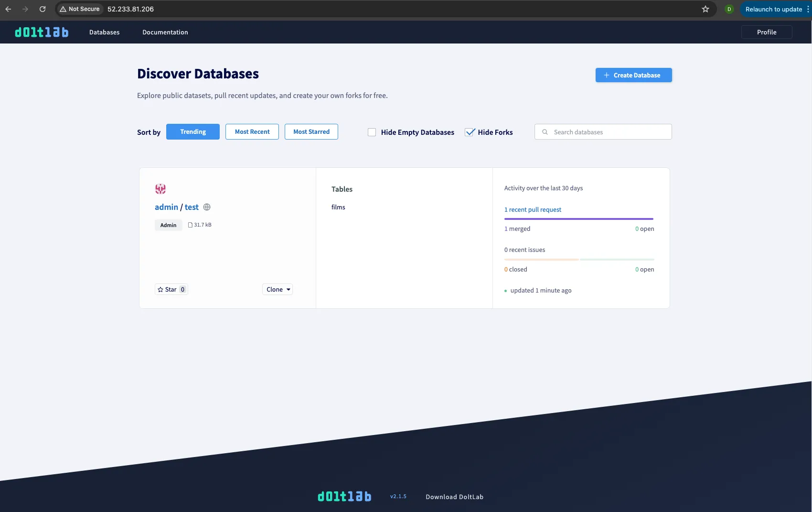Click the Download DoltLab link
812x512 pixels.
(x=454, y=497)
